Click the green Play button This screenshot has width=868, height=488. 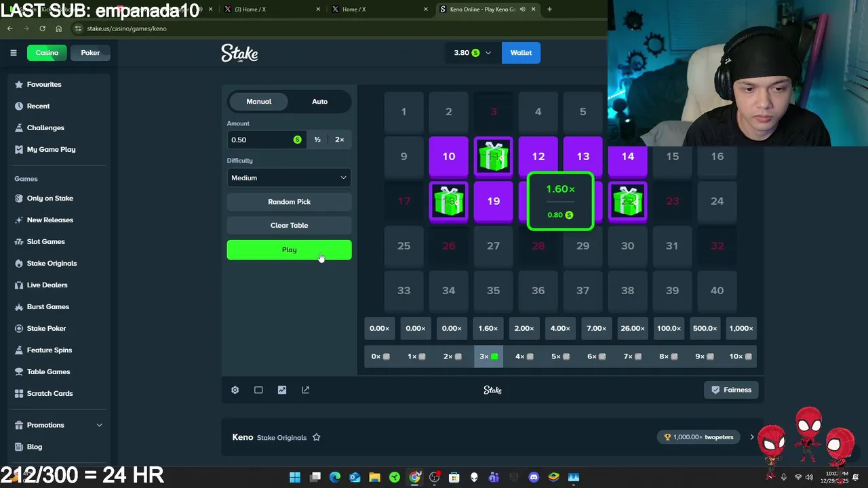point(289,250)
